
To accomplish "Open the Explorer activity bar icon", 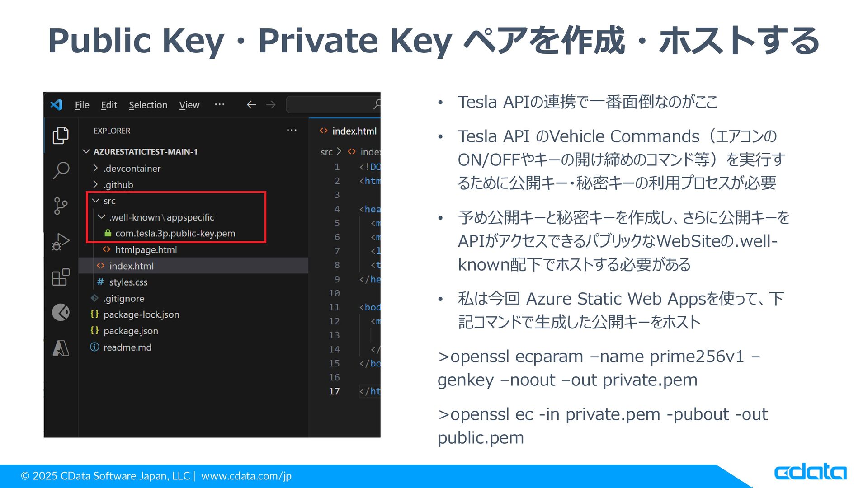I will point(61,135).
